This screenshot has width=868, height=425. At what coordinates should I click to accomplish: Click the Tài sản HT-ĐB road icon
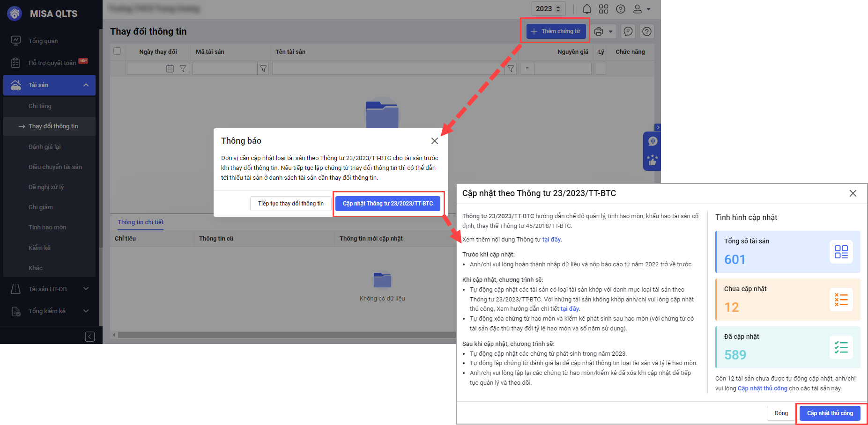16,289
